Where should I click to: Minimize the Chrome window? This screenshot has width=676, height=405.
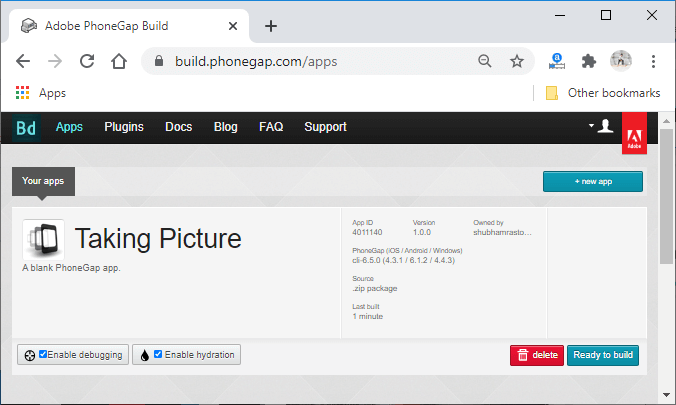click(x=560, y=16)
